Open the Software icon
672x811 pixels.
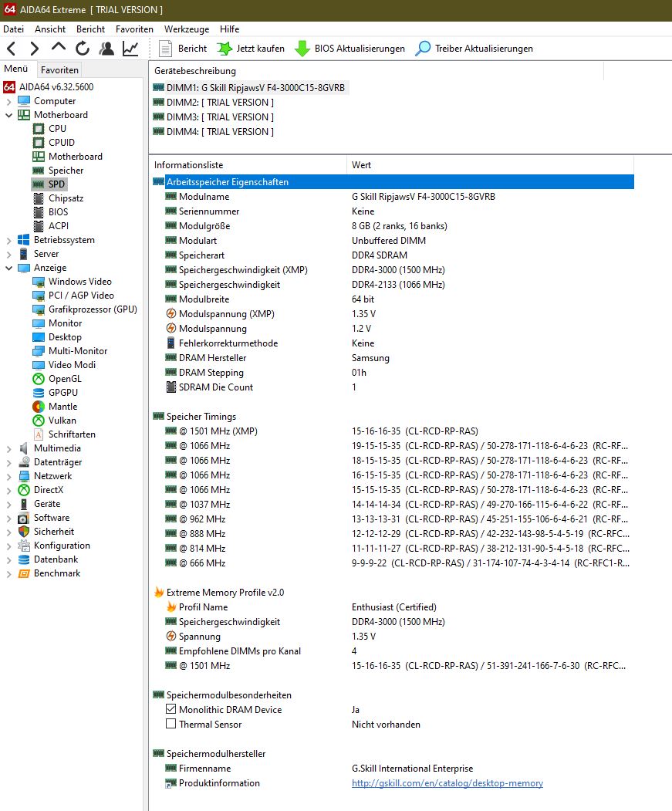(24, 518)
